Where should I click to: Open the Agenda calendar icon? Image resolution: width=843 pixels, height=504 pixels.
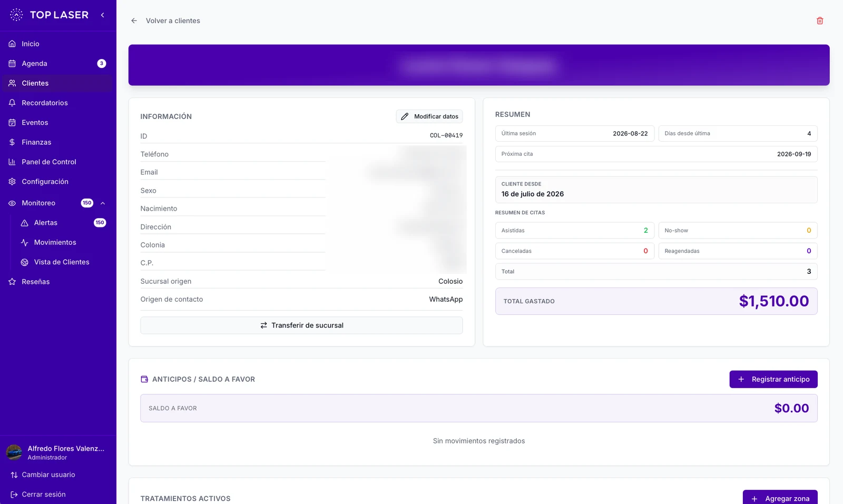(x=12, y=64)
